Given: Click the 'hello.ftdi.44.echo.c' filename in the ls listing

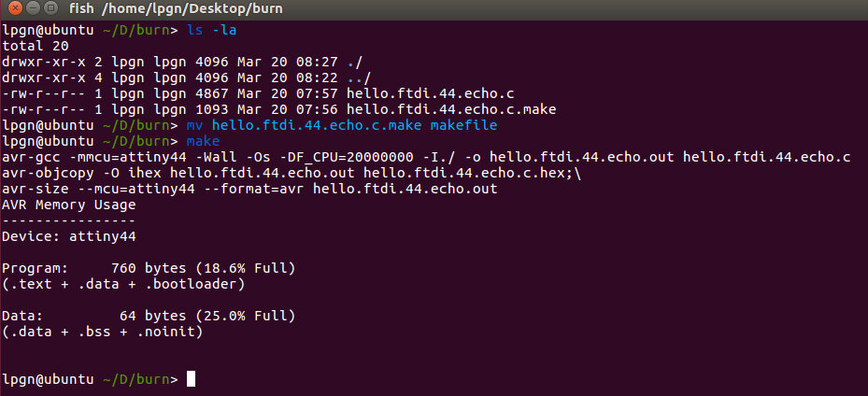Looking at the screenshot, I should 430,94.
